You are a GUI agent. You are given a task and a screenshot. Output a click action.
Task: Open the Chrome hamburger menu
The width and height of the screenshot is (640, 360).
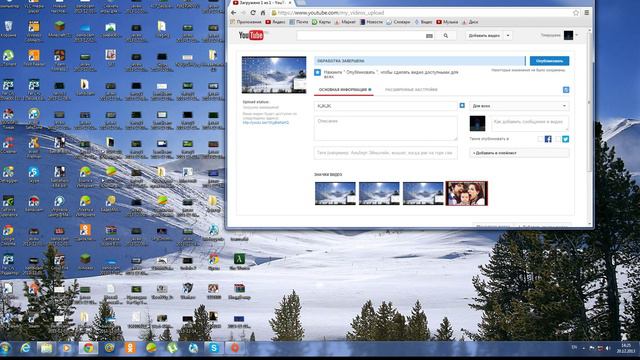click(x=587, y=13)
